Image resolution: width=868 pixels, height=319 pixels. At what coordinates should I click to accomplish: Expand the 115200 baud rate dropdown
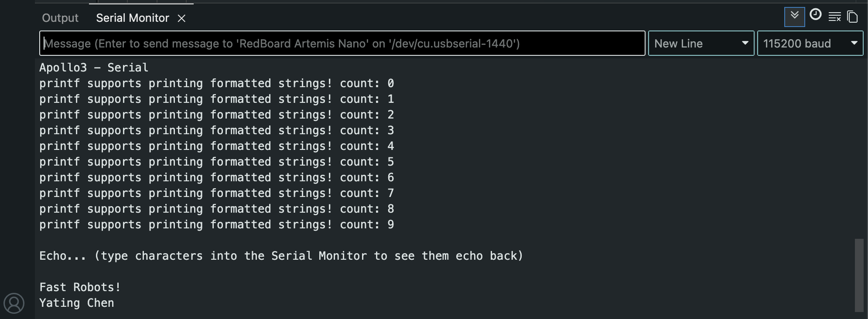pos(810,44)
